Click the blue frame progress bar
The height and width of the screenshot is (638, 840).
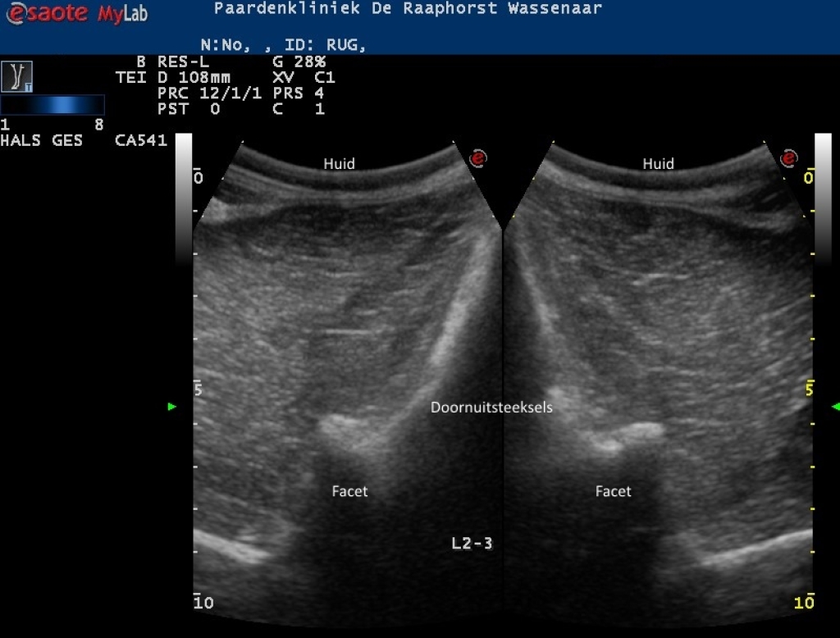52,105
